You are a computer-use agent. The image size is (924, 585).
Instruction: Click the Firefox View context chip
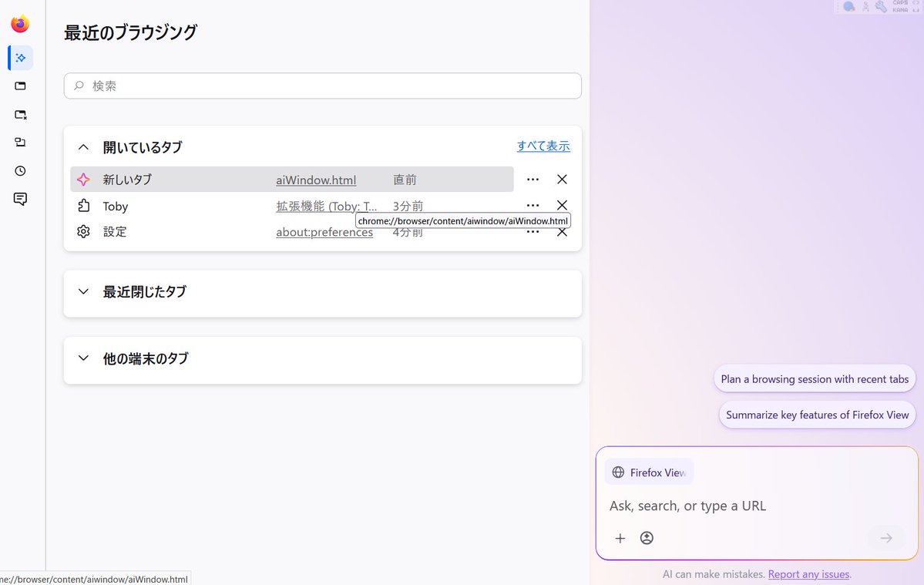649,472
